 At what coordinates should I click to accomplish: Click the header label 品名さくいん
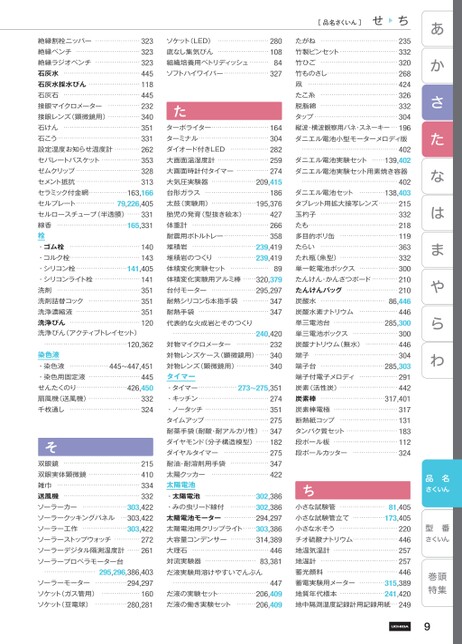pyautogui.click(x=339, y=22)
